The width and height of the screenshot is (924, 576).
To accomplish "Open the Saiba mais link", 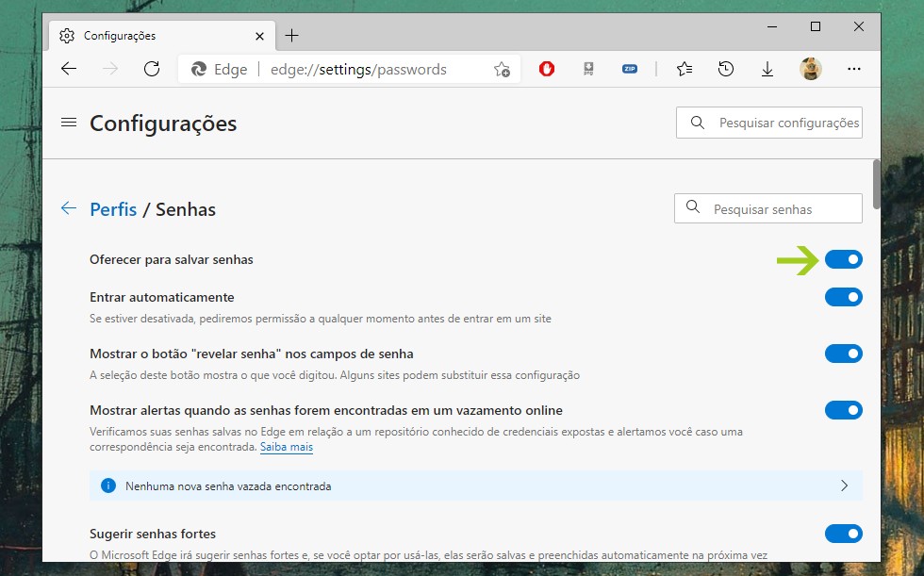I will point(287,447).
